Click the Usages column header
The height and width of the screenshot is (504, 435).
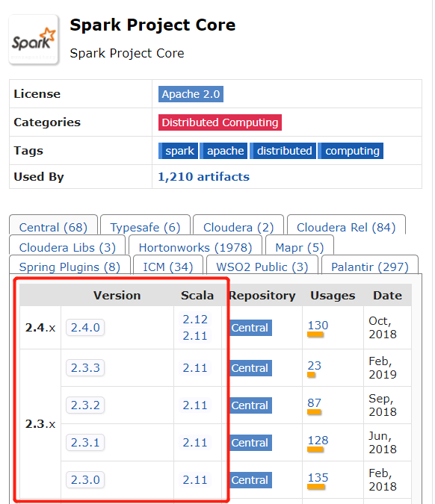[333, 296]
